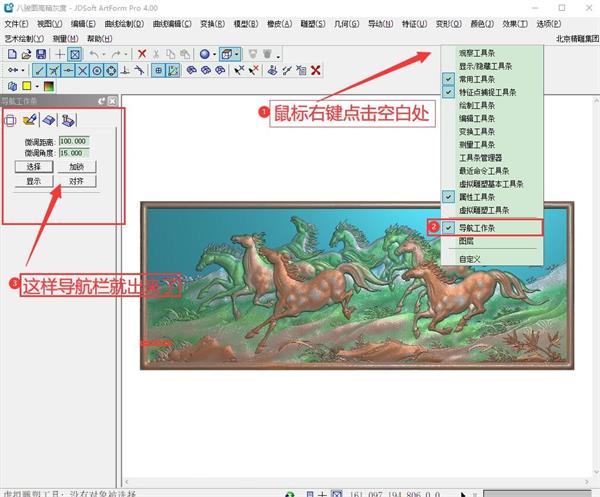The width and height of the screenshot is (600, 497).
Task: Open the Redo history dropdown arrow
Action: click(126, 54)
